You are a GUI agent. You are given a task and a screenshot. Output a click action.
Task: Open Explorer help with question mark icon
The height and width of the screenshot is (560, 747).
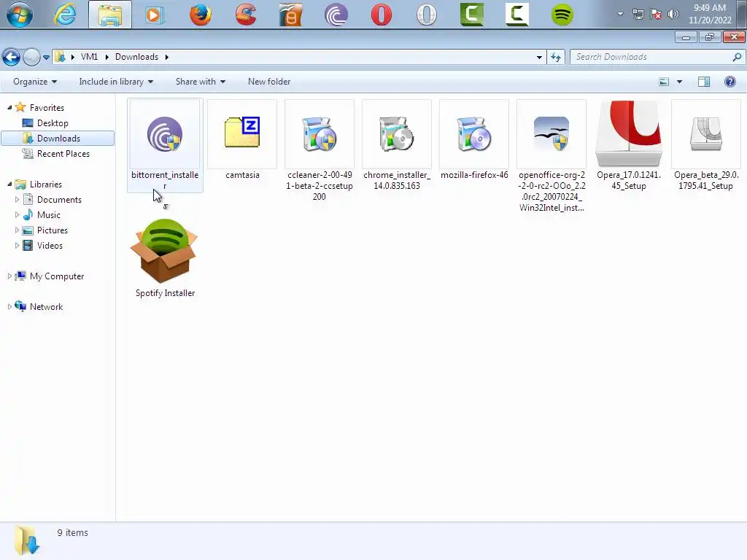click(x=729, y=82)
